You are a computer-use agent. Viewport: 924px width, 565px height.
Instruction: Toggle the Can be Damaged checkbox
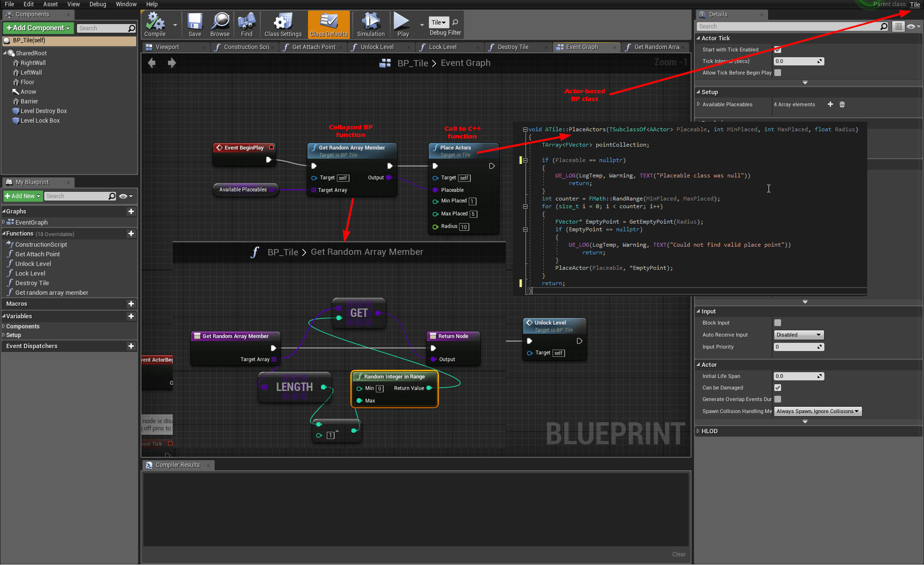coord(778,388)
